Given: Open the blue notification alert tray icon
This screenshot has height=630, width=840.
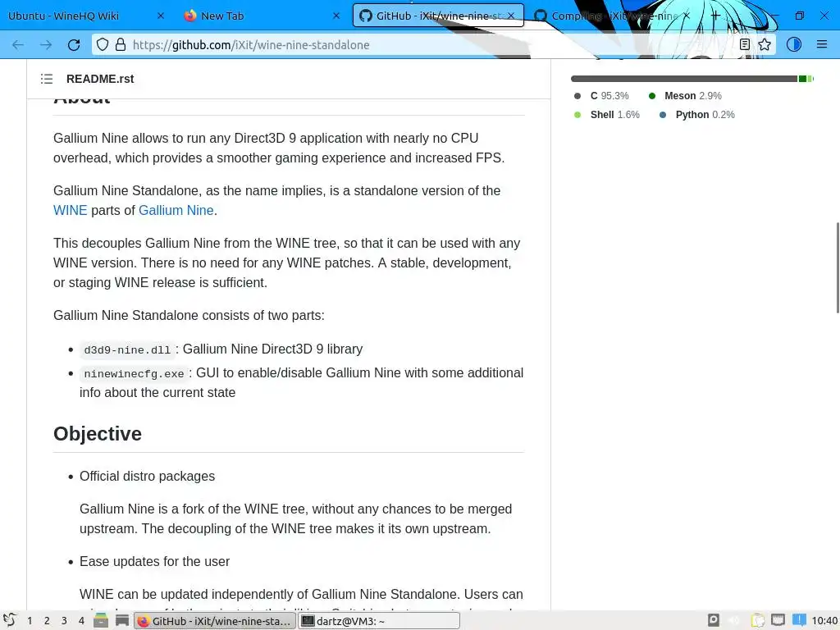Looking at the screenshot, I should pyautogui.click(x=799, y=620).
